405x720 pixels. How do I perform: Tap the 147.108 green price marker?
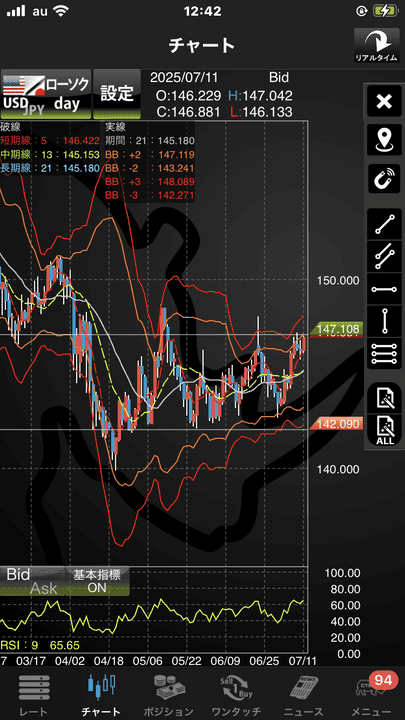click(x=338, y=329)
